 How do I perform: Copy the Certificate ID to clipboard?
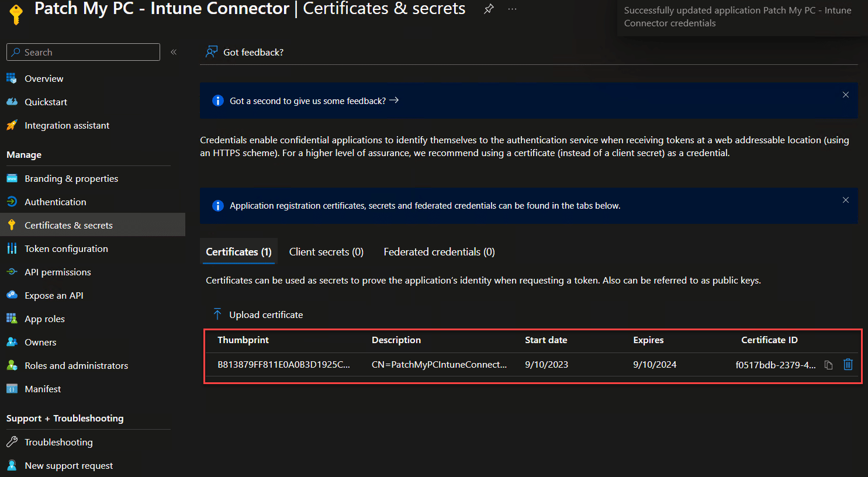point(828,365)
